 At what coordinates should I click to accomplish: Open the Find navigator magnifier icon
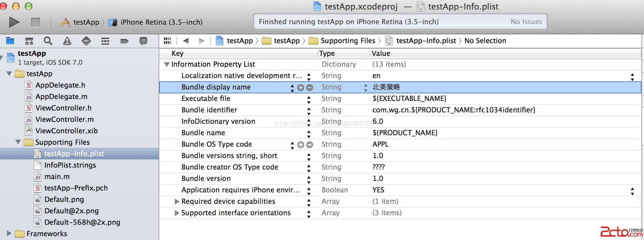(48, 41)
